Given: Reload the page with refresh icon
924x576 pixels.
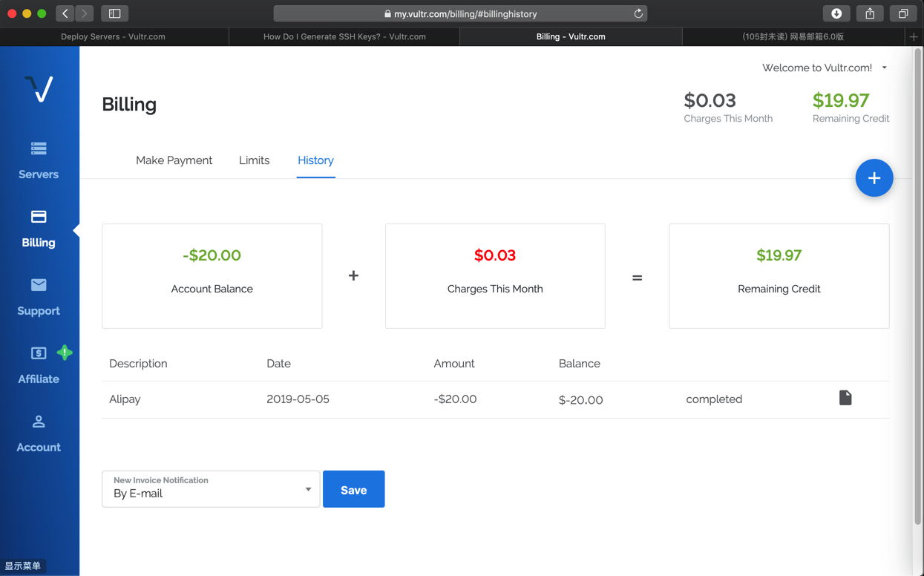Looking at the screenshot, I should pos(638,13).
